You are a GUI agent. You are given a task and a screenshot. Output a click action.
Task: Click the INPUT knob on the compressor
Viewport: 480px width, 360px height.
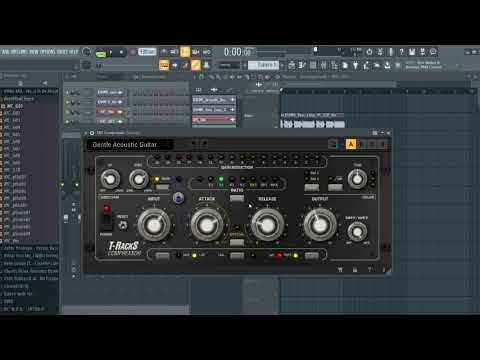154,225
